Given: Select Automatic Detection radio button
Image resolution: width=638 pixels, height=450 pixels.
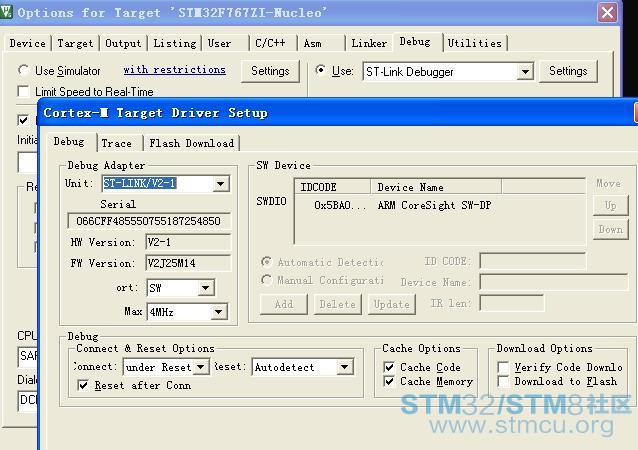Looking at the screenshot, I should coord(267,261).
